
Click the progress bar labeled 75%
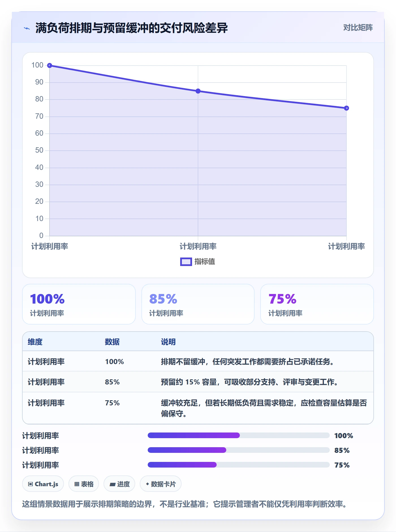(x=238, y=465)
